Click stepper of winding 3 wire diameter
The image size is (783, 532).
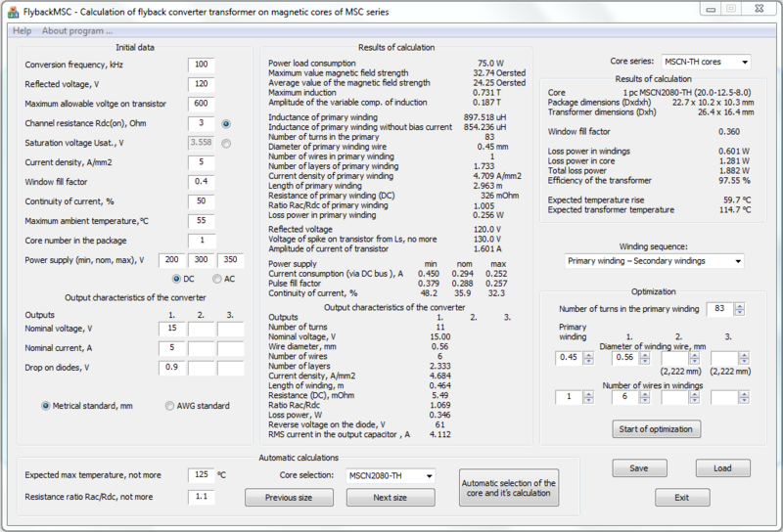744,358
